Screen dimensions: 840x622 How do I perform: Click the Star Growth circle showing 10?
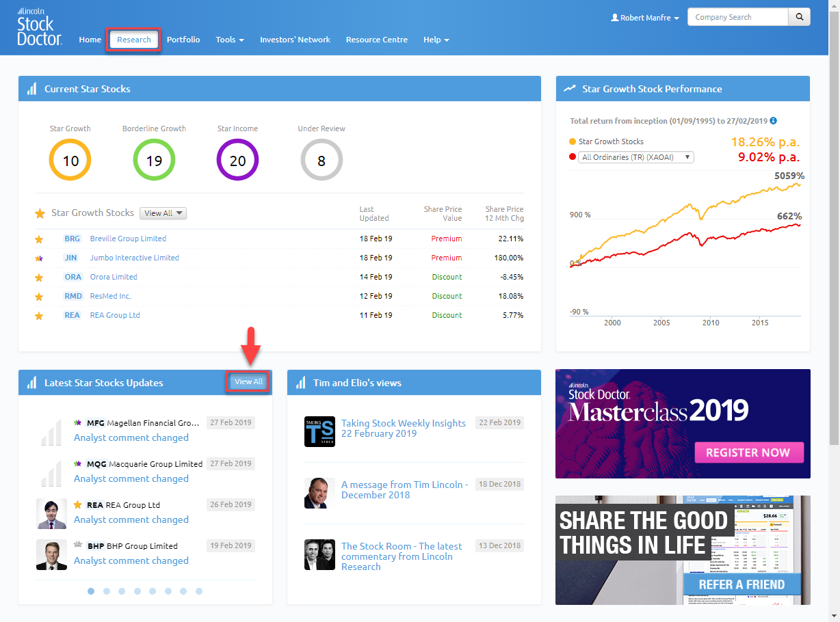[x=70, y=161]
